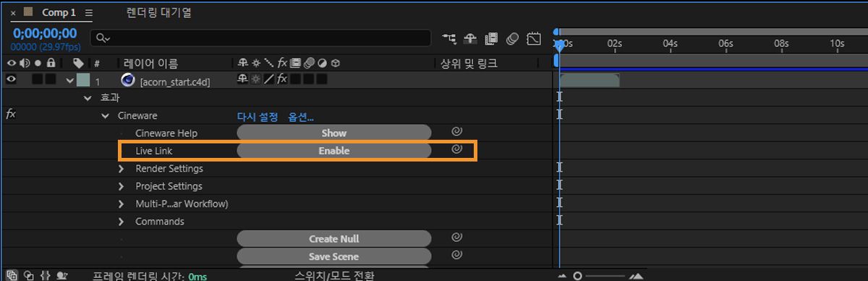Screen dimensions: 868x281
Task: Click the 04s mark on time ruler
Action: [x=671, y=43]
